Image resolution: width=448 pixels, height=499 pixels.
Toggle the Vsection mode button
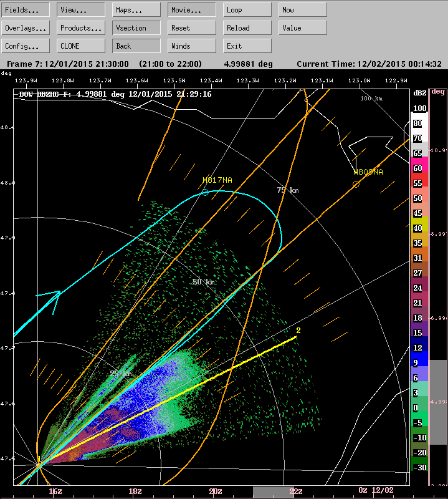pos(136,28)
